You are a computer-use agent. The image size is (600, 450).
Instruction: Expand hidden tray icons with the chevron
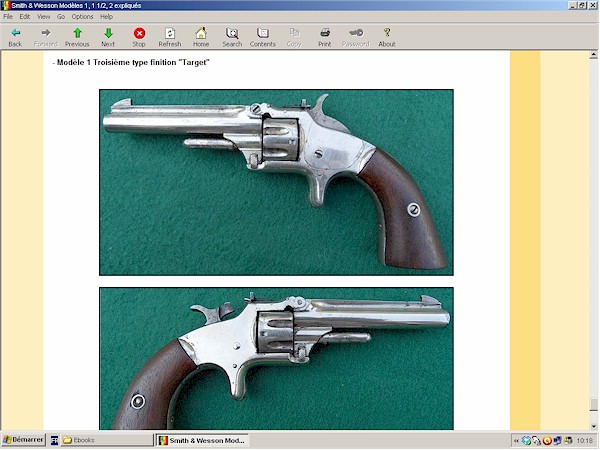pyautogui.click(x=516, y=441)
